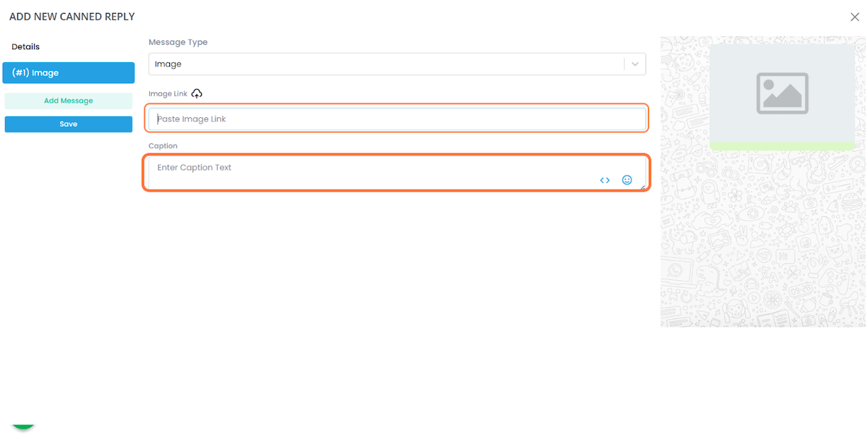Click the message preview image thumbnail
Screen dimensions: 868x434
click(x=782, y=95)
